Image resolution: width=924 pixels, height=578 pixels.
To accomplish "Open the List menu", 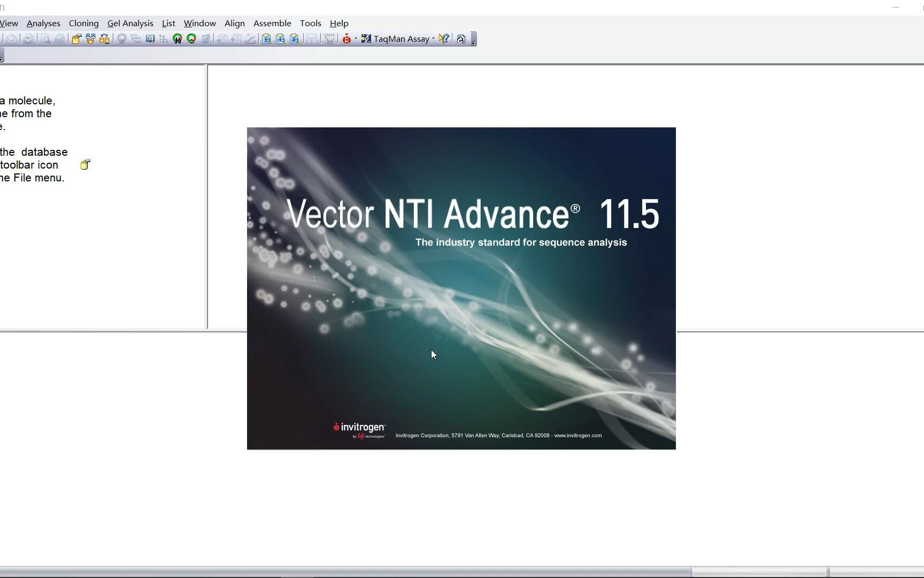I will tap(168, 24).
